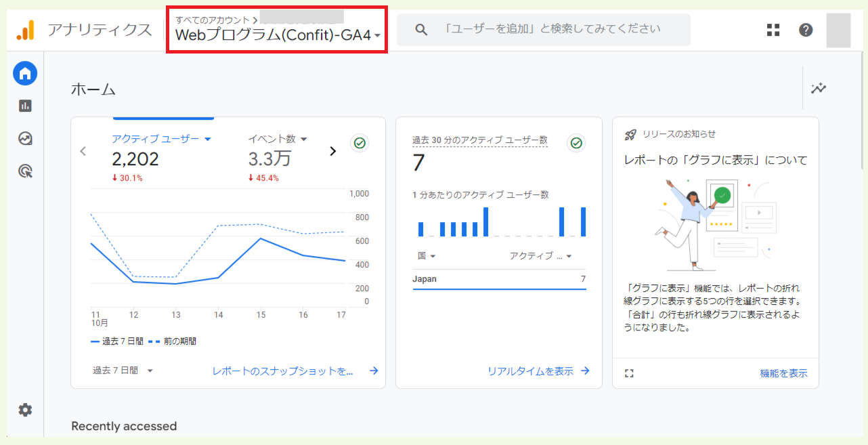Click the help question mark icon
This screenshot has width=868, height=445.
pyautogui.click(x=806, y=30)
